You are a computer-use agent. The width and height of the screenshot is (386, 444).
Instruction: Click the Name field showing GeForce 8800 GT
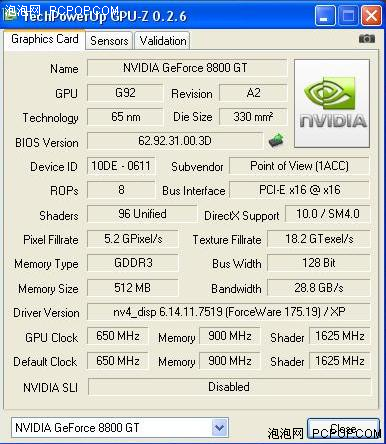tap(187, 68)
